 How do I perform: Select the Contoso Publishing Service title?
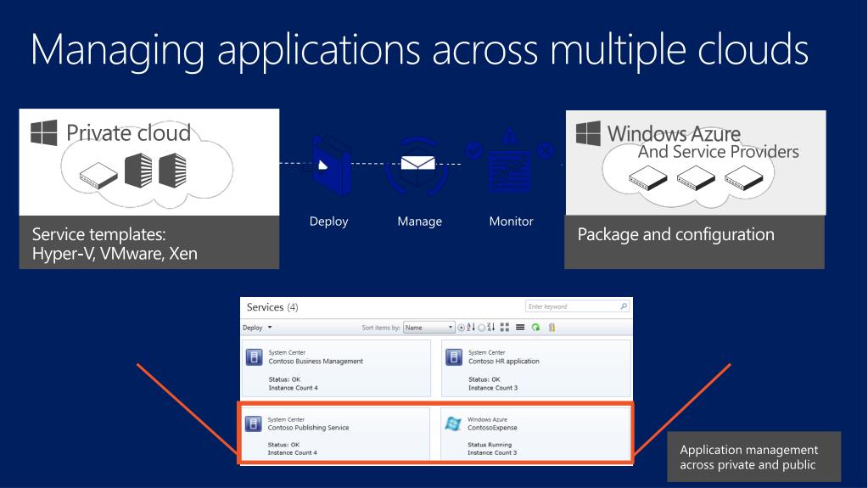(308, 428)
